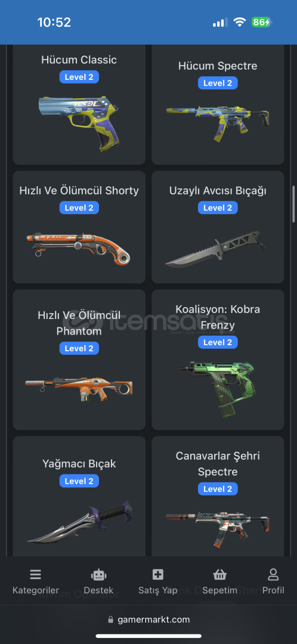Screen dimensions: 297x644
Task: Tap the battery indicator in status bar
Action: [x=262, y=22]
